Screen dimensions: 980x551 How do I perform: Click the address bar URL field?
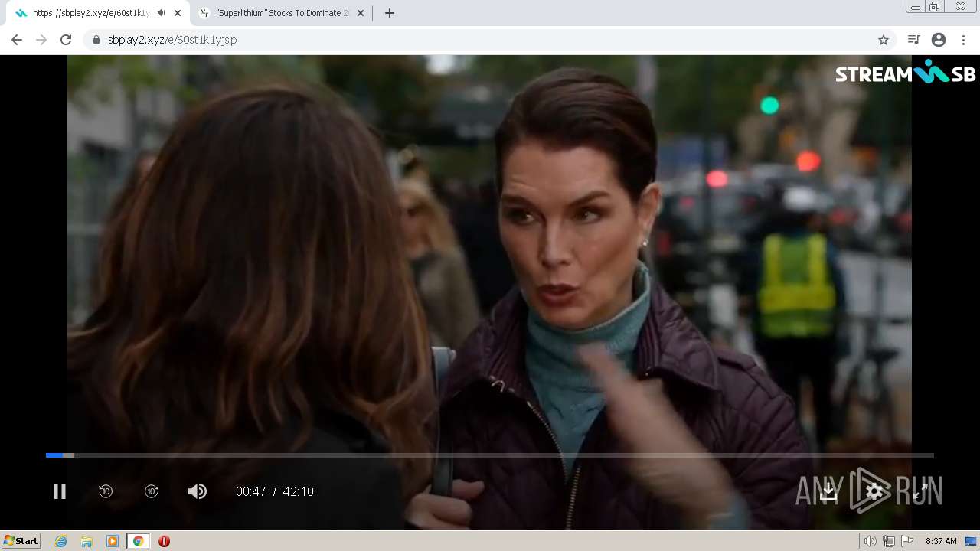click(490, 40)
